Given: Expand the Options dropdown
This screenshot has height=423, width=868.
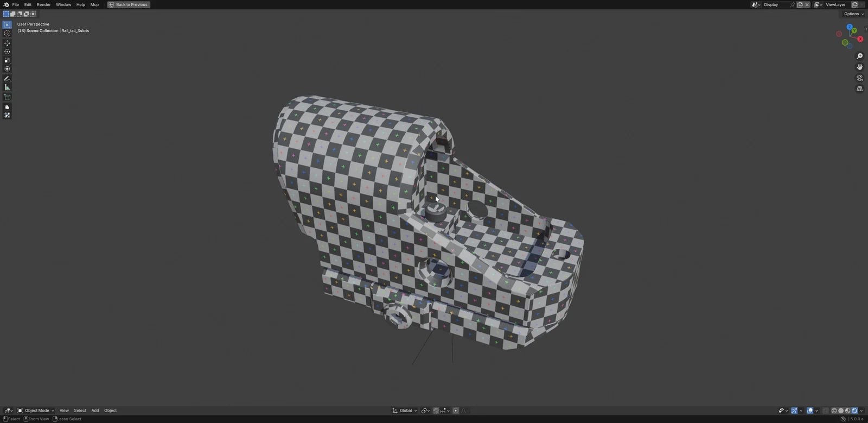Looking at the screenshot, I should [853, 14].
